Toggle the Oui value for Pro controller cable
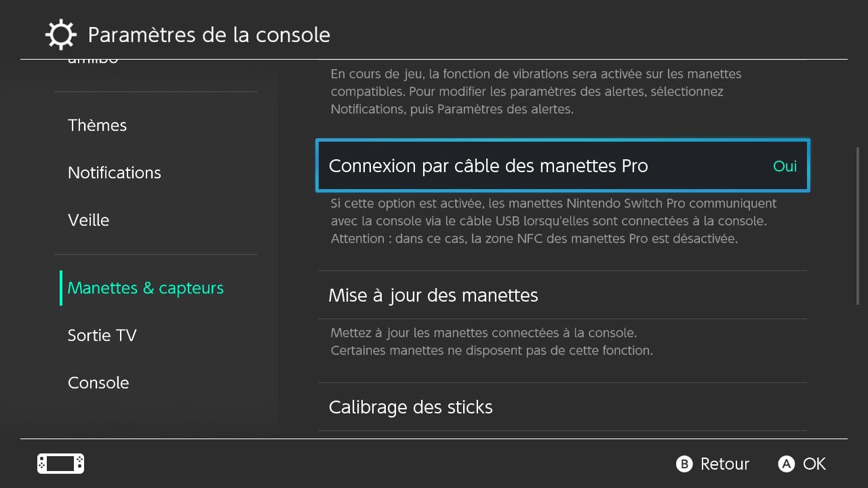The width and height of the screenshot is (868, 488). tap(785, 166)
